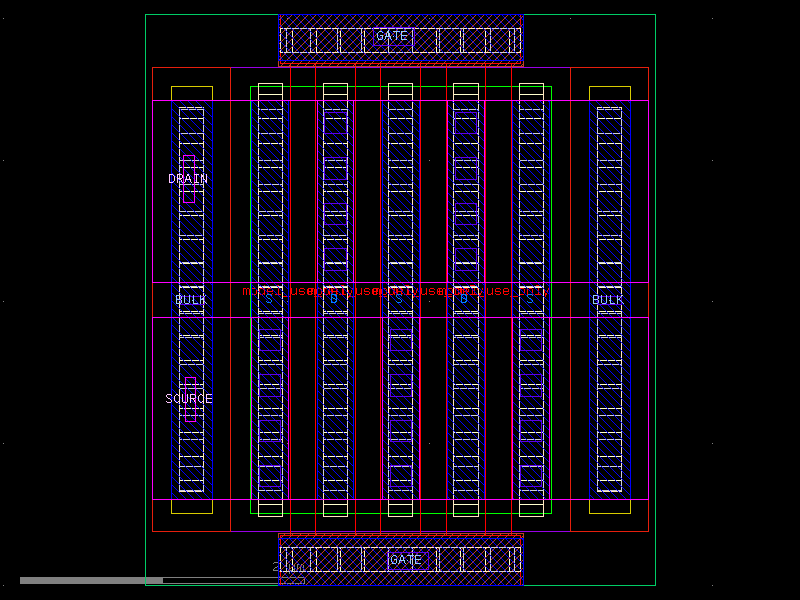The image size is (800, 600).
Task: Click the DRAIN text label
Action: [188, 179]
